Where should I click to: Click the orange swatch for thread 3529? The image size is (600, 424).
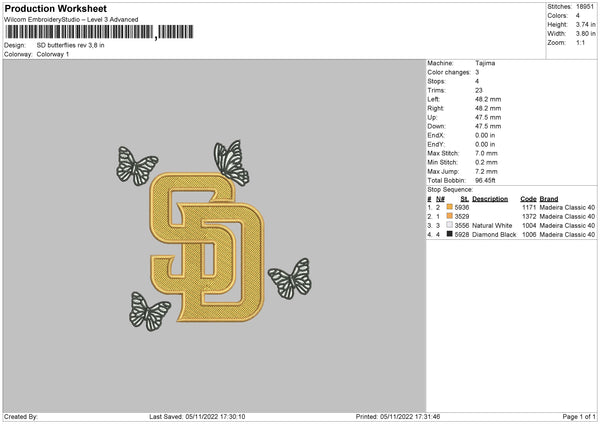point(450,216)
